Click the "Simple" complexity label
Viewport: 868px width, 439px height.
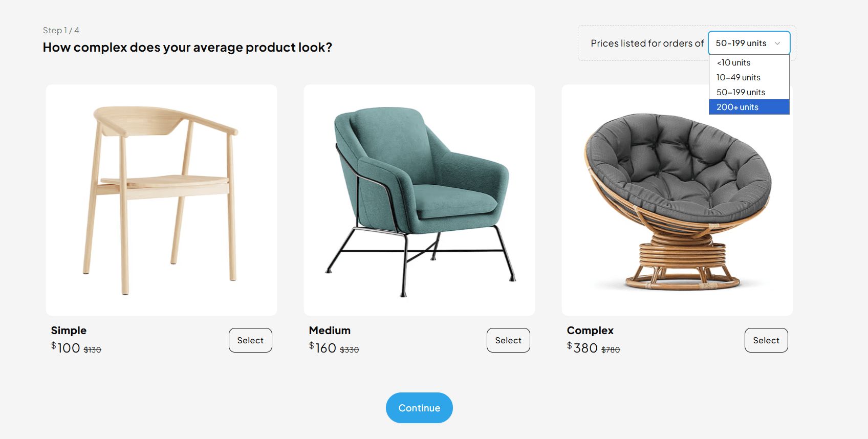(x=68, y=330)
